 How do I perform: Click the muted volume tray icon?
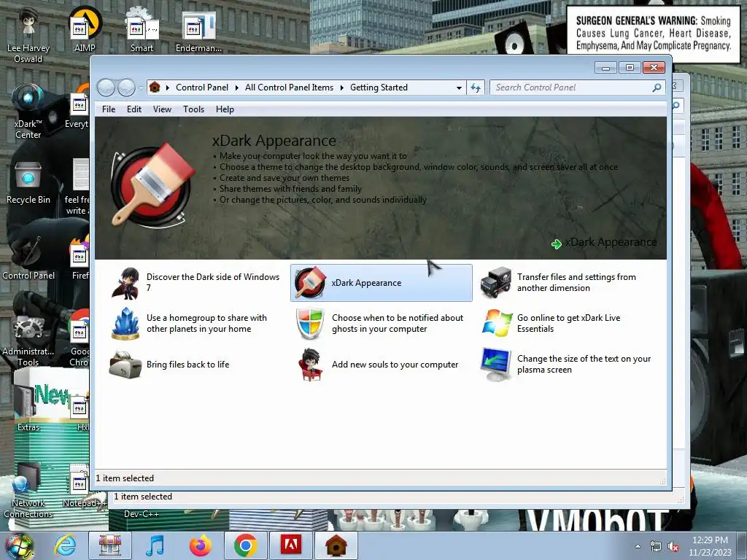[673, 547]
